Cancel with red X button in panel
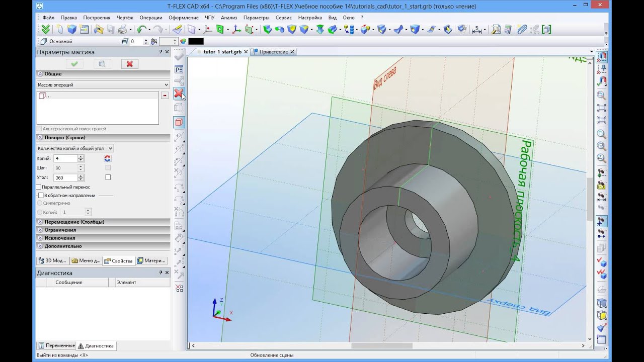 tap(129, 64)
